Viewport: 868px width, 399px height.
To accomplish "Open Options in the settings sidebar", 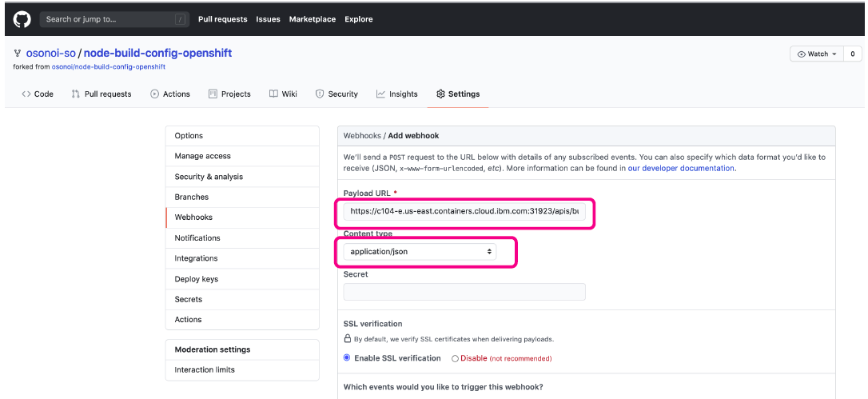I will click(x=242, y=136).
